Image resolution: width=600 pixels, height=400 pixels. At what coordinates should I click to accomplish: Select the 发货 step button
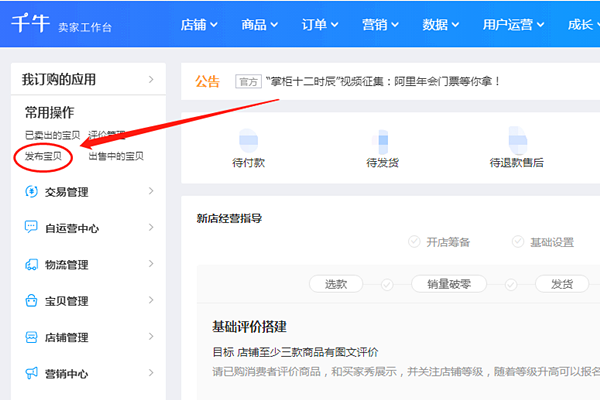point(562,284)
